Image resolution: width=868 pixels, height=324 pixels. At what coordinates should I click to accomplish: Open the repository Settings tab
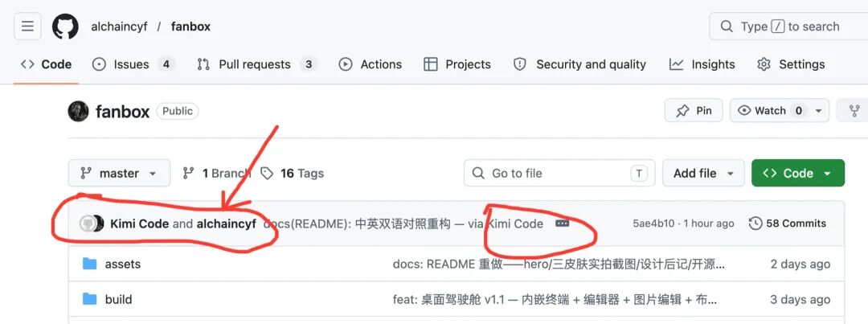click(791, 64)
